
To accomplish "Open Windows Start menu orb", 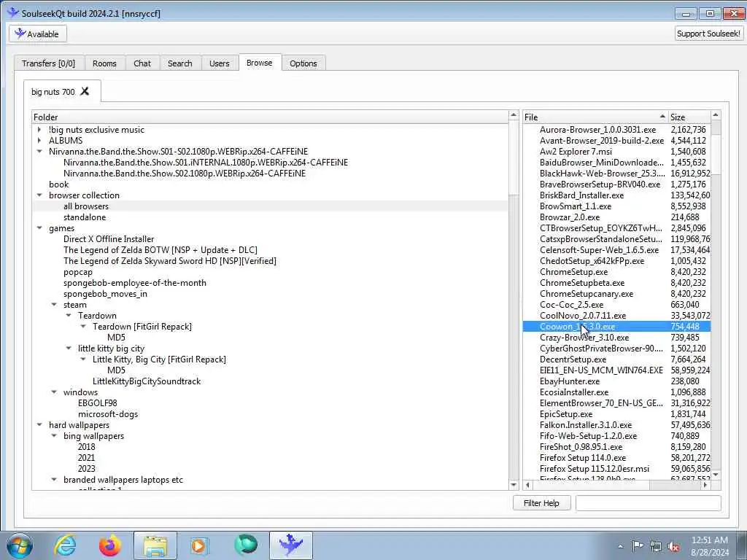I will pos(20,545).
